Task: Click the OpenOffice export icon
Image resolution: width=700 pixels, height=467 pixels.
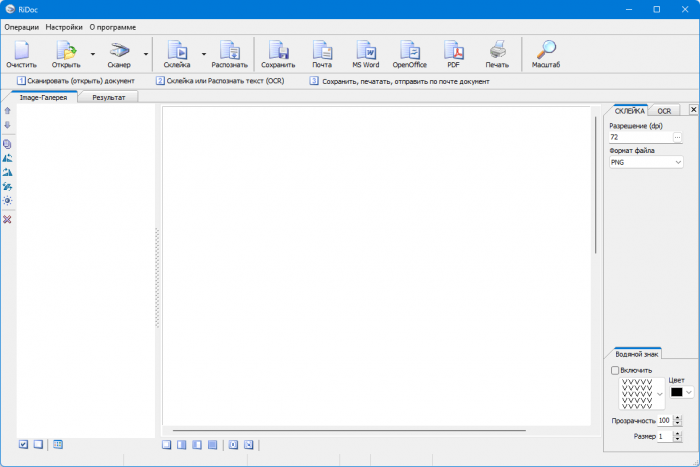Action: click(409, 51)
